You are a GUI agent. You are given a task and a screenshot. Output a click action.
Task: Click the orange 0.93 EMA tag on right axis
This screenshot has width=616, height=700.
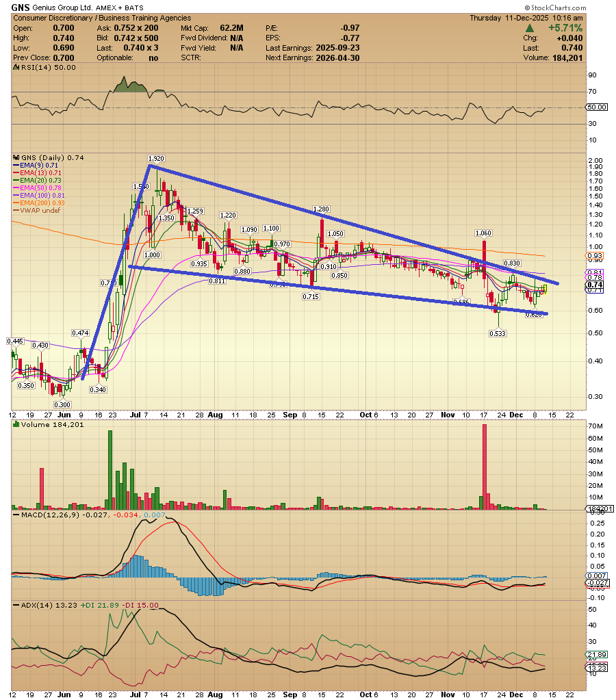(595, 256)
